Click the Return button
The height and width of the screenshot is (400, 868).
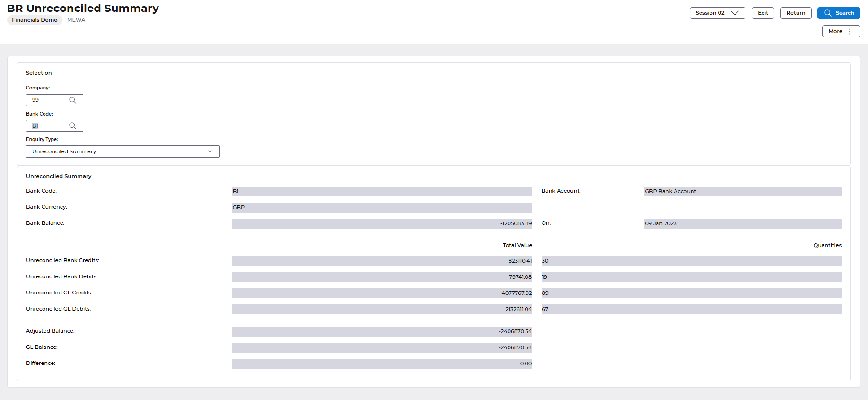coord(796,13)
